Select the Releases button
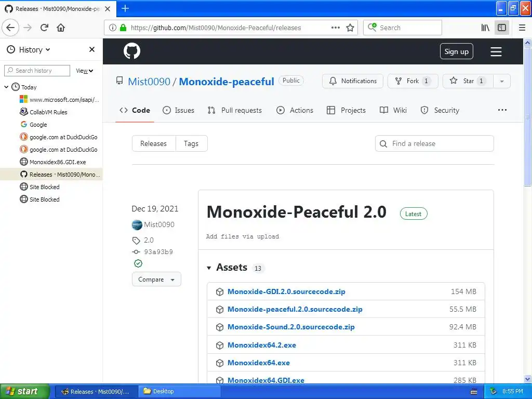Viewport: 532px width, 399px height. [x=154, y=143]
